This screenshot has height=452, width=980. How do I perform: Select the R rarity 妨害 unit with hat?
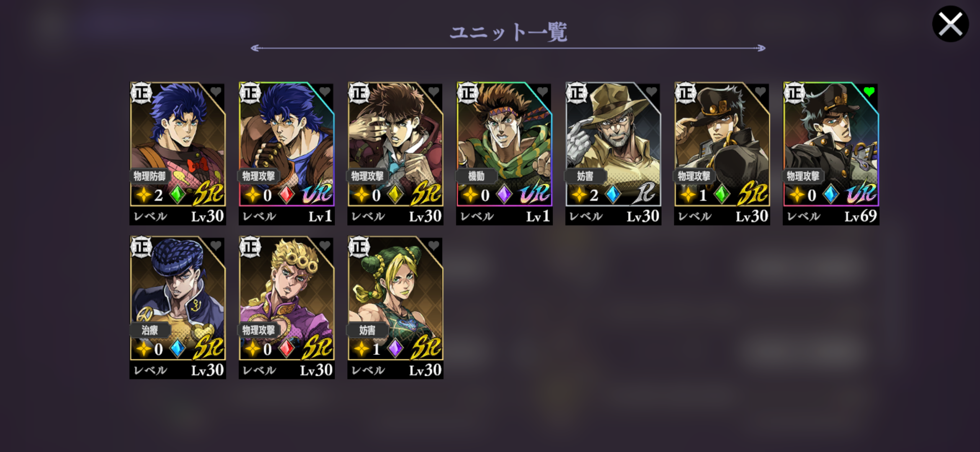click(x=613, y=154)
